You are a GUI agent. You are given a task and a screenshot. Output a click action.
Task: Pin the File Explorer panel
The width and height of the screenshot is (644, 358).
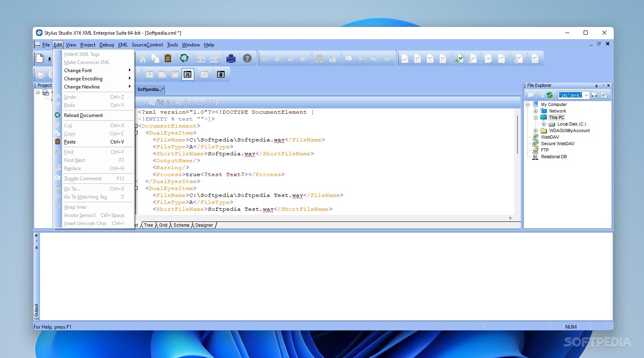point(597,86)
